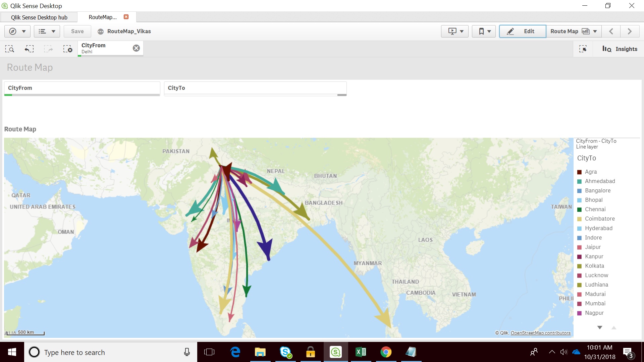
Task: Click the Edit sheet button
Action: coord(522,31)
